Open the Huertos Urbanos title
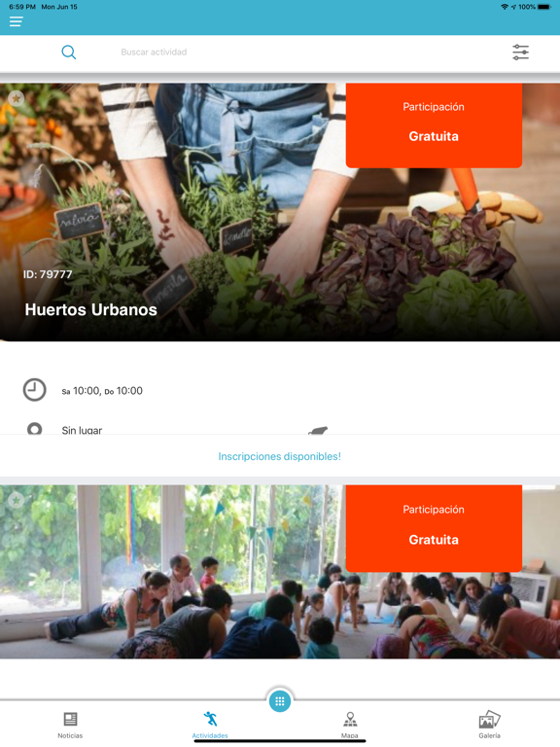The height and width of the screenshot is (747, 560). point(91,309)
